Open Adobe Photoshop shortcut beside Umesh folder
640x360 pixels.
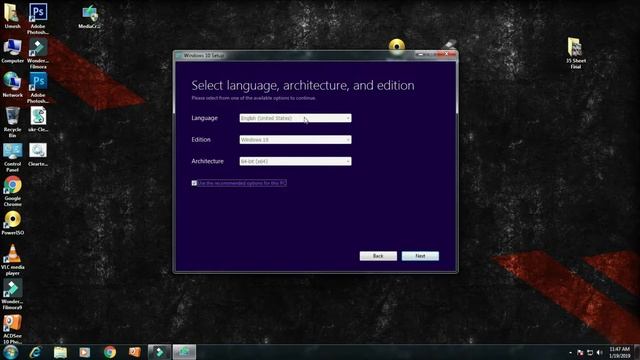[38, 18]
